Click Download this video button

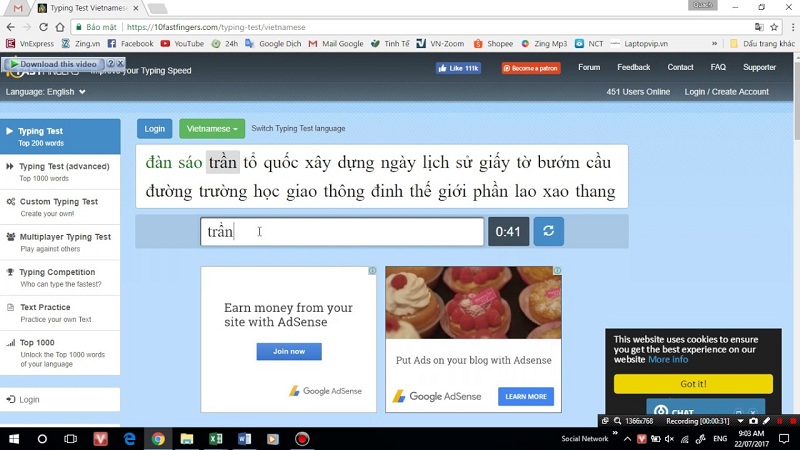click(53, 64)
